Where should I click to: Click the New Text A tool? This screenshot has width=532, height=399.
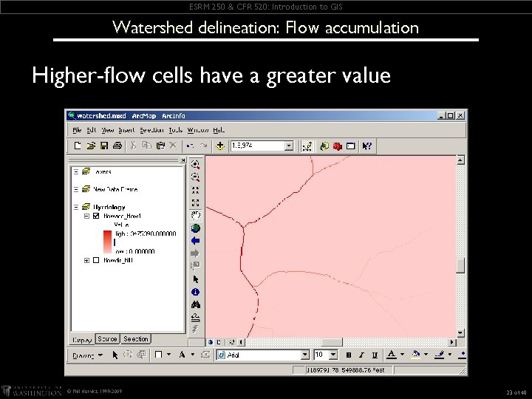[182, 355]
